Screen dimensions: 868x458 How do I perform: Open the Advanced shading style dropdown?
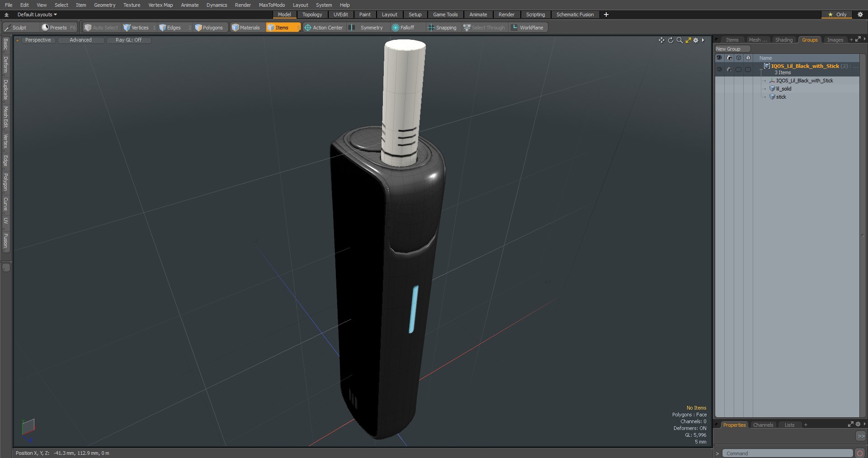(x=80, y=40)
